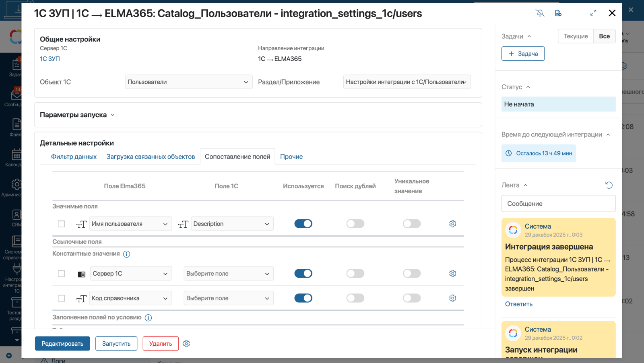
Task: Click the muted notifications bell icon
Action: pyautogui.click(x=540, y=13)
